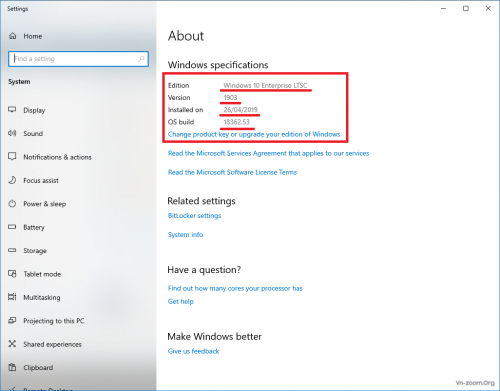Click the Edition label
The height and width of the screenshot is (391, 500).
(178, 86)
